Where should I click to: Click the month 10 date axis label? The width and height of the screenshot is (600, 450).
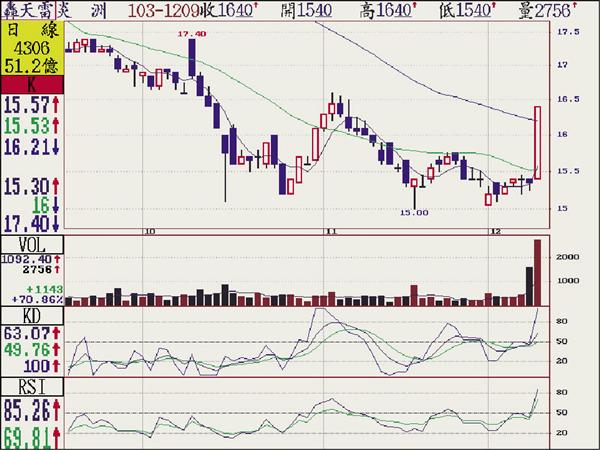(x=150, y=230)
